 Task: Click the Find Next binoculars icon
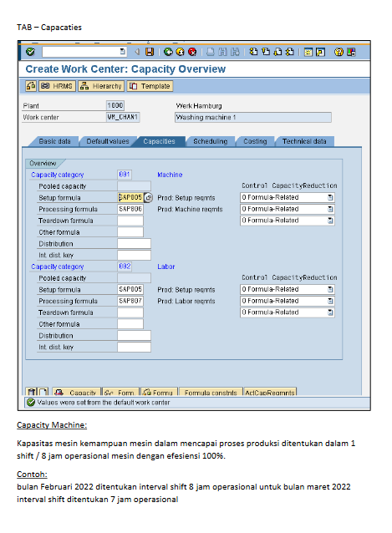coord(235,52)
